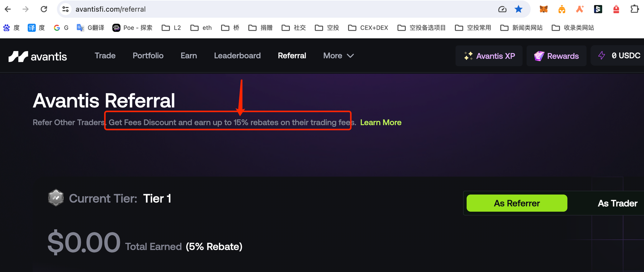
Task: Click the browser back arrow
Action: point(8,9)
